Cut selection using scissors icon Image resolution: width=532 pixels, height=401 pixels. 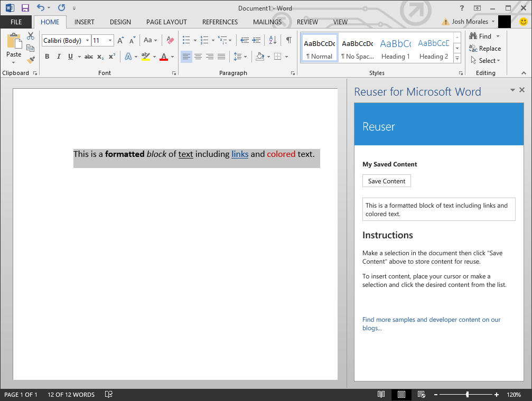pyautogui.click(x=30, y=35)
